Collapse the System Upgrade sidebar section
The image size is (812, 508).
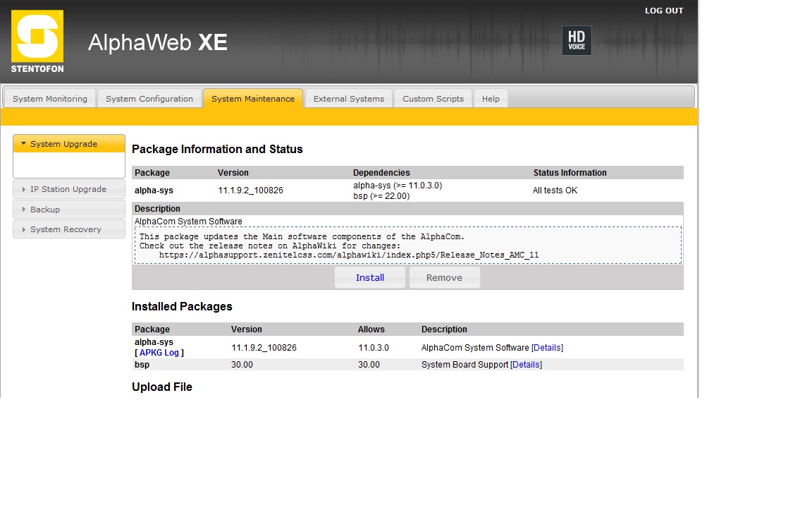[x=68, y=144]
